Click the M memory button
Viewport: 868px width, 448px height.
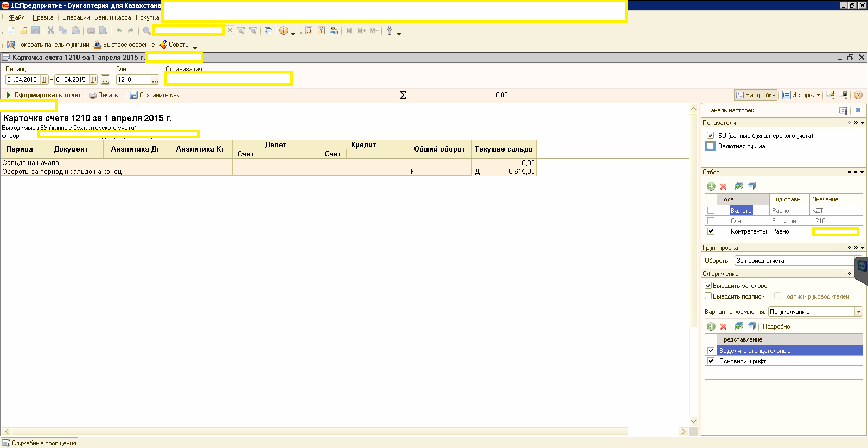[x=349, y=30]
